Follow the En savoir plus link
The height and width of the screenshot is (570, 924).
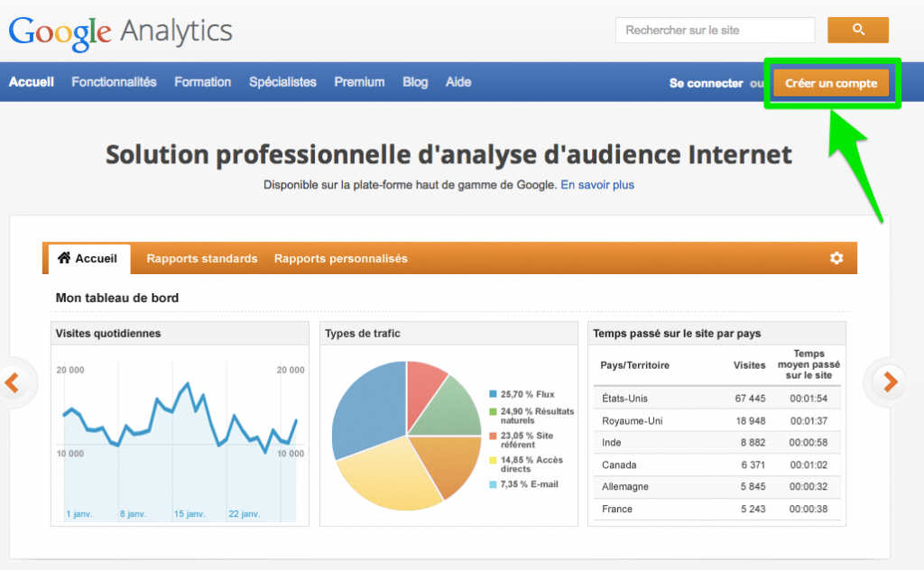coord(597,185)
